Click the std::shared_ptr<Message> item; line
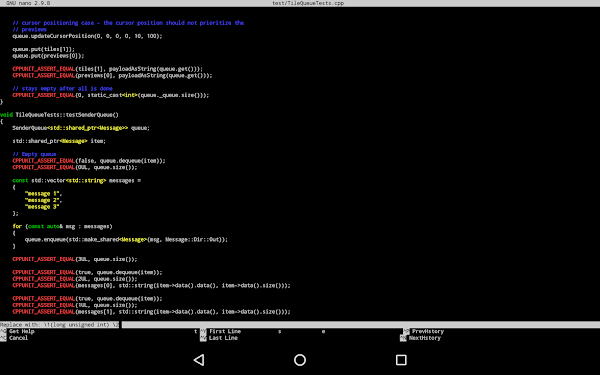This screenshot has width=600, height=375. coord(59,141)
